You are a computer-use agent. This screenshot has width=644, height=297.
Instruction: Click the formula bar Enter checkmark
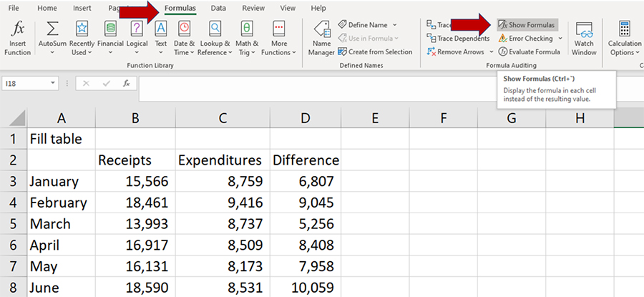coord(107,84)
